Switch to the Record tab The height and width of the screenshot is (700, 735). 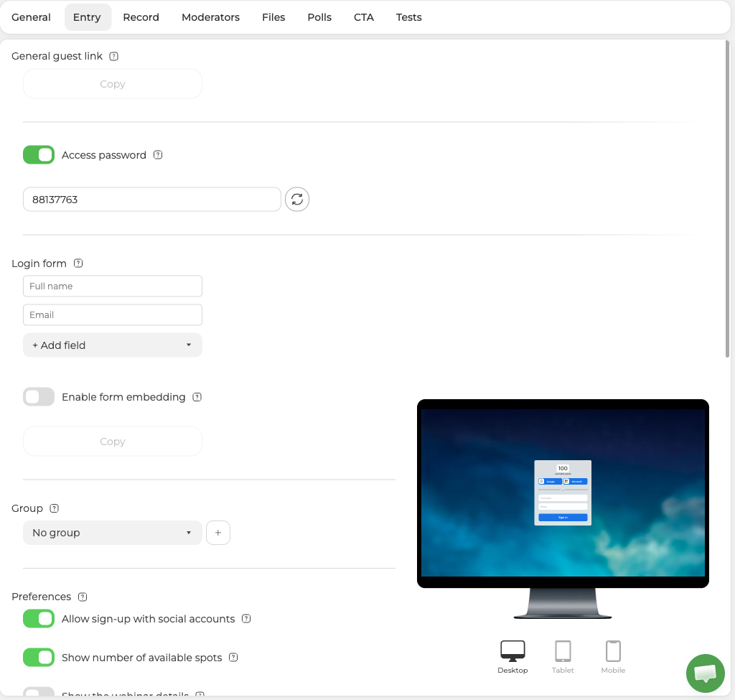tap(141, 17)
